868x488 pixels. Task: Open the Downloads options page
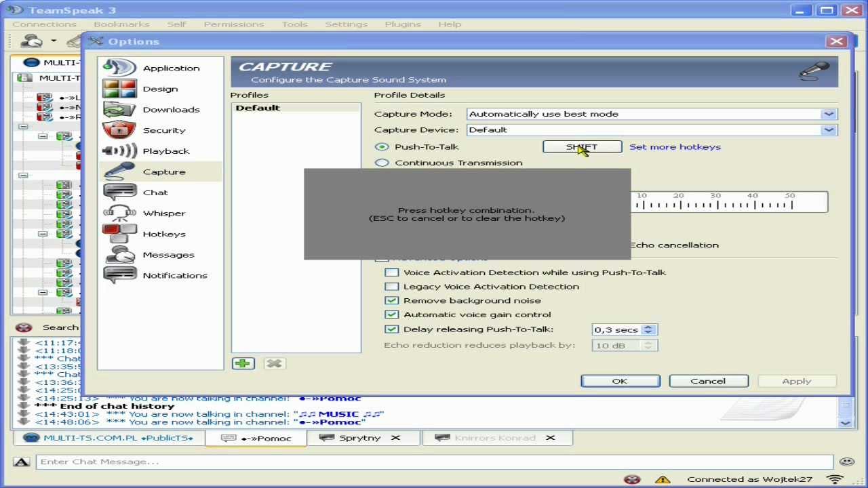click(160, 110)
